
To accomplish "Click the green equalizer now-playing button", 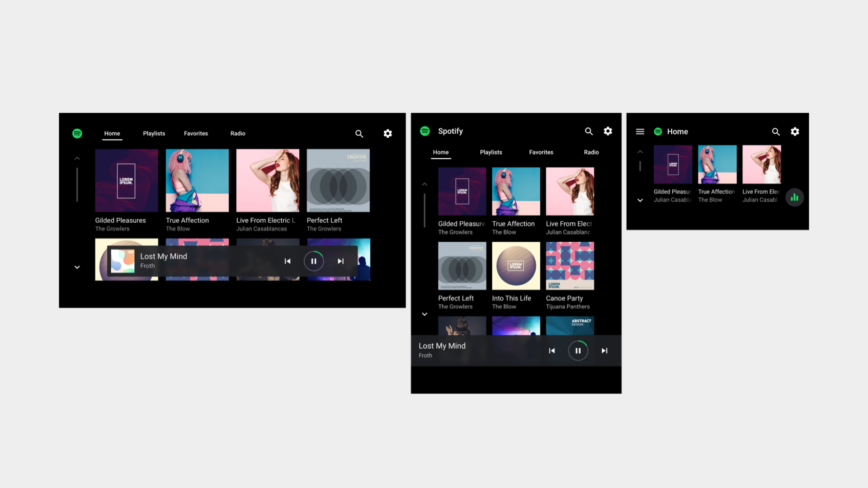I will pos(794,197).
